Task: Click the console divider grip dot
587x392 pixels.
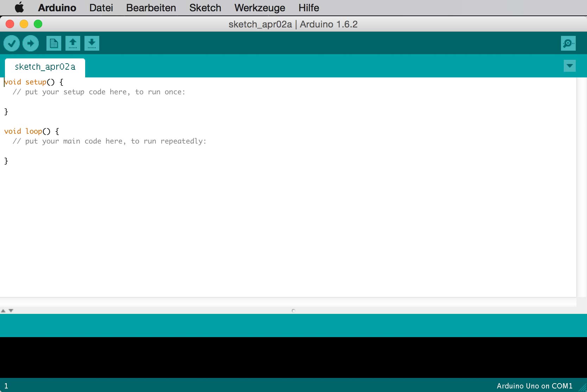Action: click(x=293, y=311)
